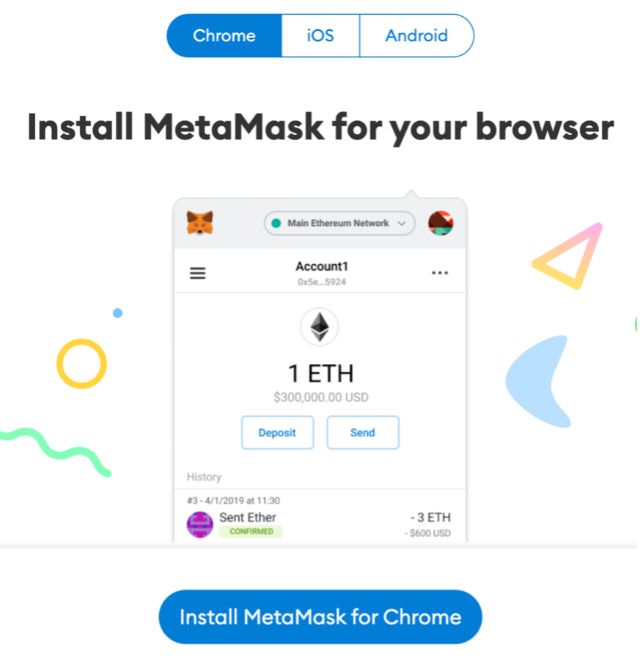
Task: Click the green network status dot
Action: click(276, 223)
